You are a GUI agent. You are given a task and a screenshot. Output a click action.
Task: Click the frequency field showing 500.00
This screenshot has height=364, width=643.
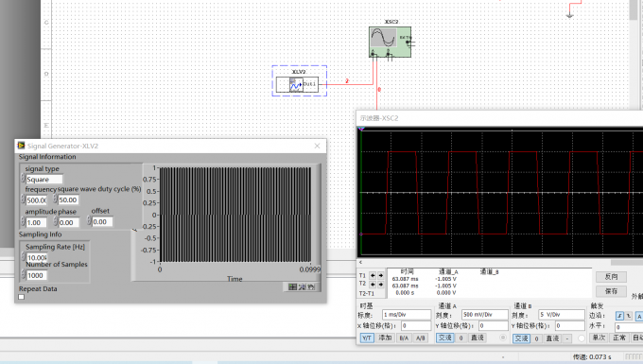pyautogui.click(x=37, y=200)
